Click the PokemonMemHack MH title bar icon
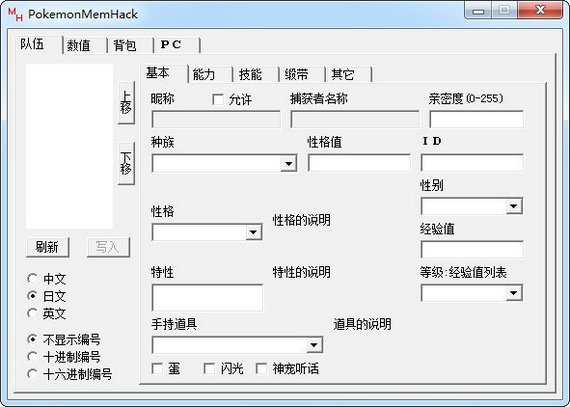 pos(15,14)
